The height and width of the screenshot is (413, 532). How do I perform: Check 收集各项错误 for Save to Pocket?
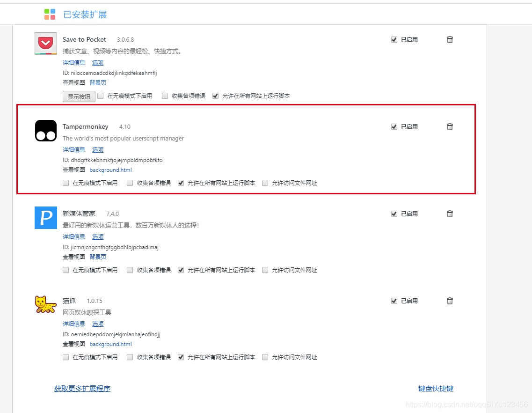coord(165,96)
